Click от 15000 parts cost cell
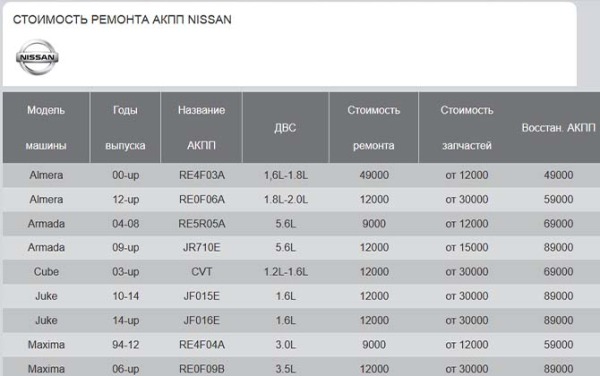Image resolution: width=600 pixels, height=376 pixels. pyautogui.click(x=467, y=247)
